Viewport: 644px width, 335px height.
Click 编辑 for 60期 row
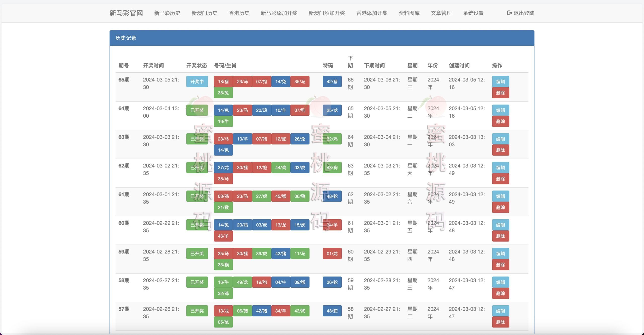tap(500, 225)
